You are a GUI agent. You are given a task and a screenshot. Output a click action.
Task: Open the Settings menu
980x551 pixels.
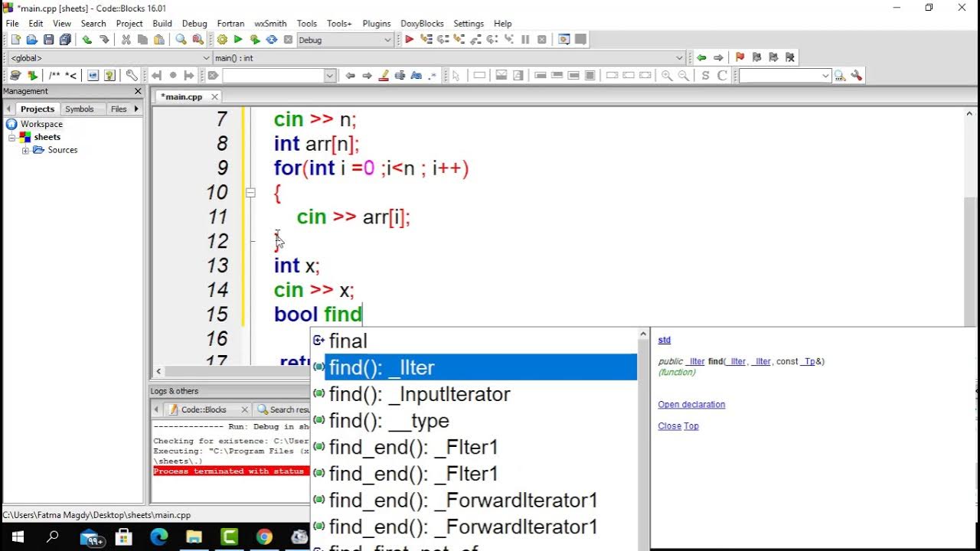click(469, 24)
